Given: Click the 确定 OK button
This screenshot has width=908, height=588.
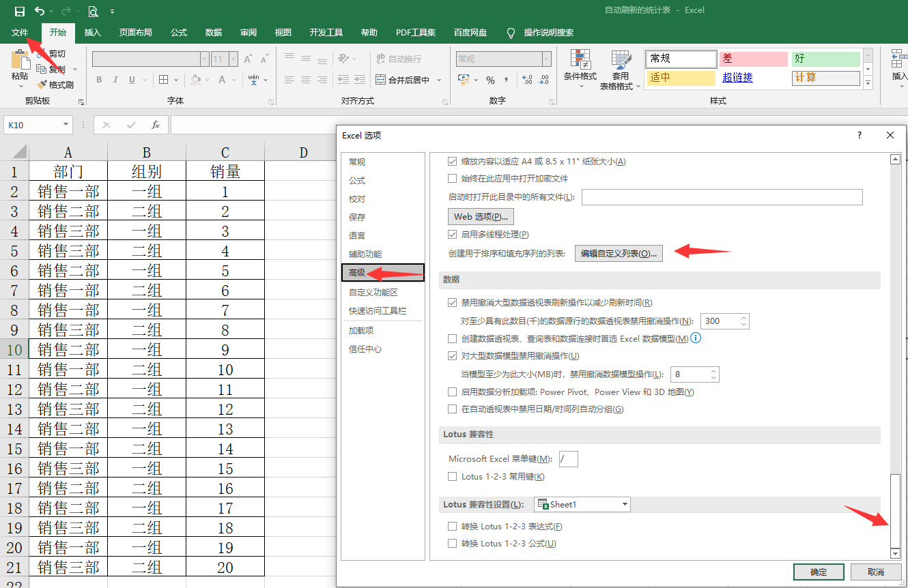Looking at the screenshot, I should click(x=819, y=572).
